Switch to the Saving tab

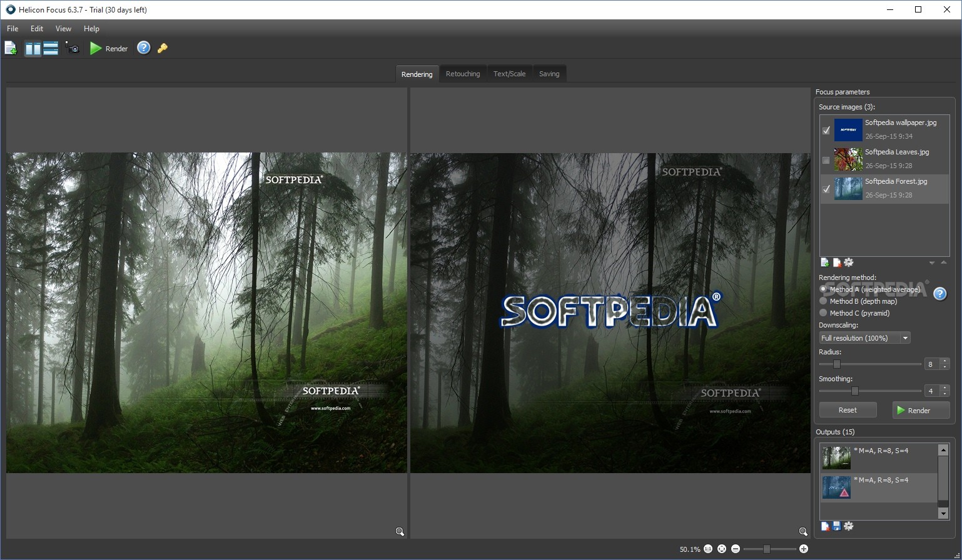[549, 74]
